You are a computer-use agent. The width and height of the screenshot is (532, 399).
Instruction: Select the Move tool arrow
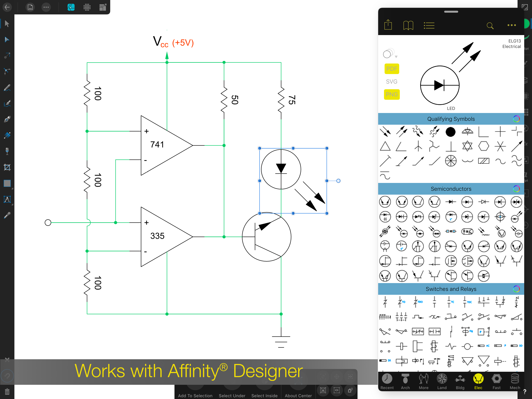tap(7, 24)
